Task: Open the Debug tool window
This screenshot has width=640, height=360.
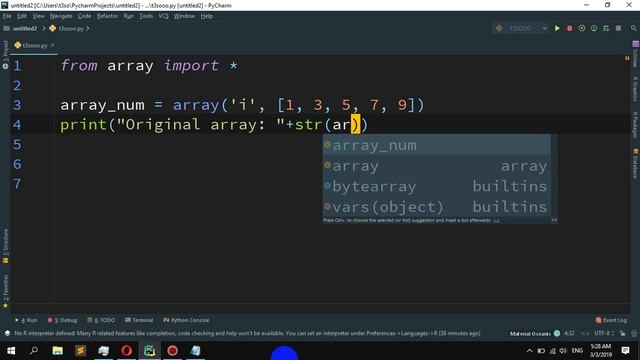Action: (x=62, y=320)
